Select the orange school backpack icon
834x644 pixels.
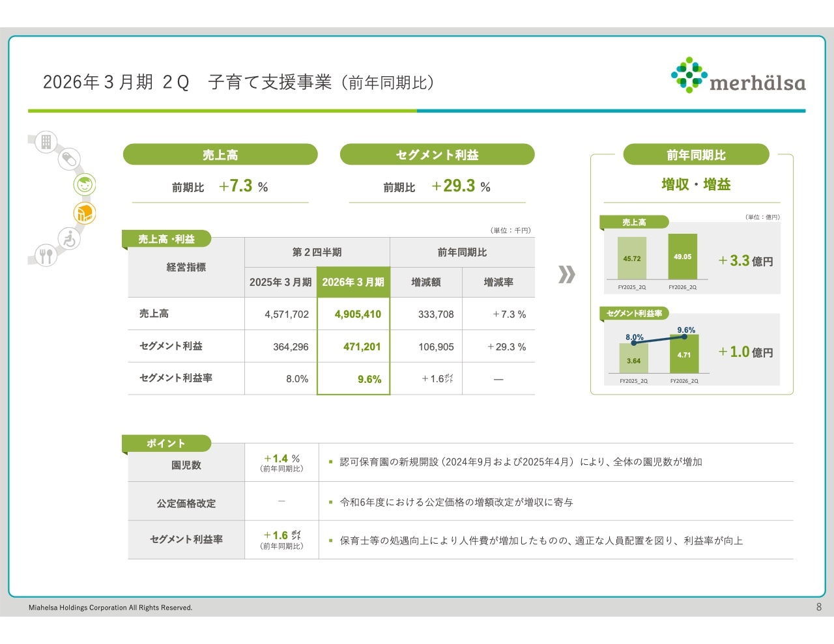click(x=85, y=213)
